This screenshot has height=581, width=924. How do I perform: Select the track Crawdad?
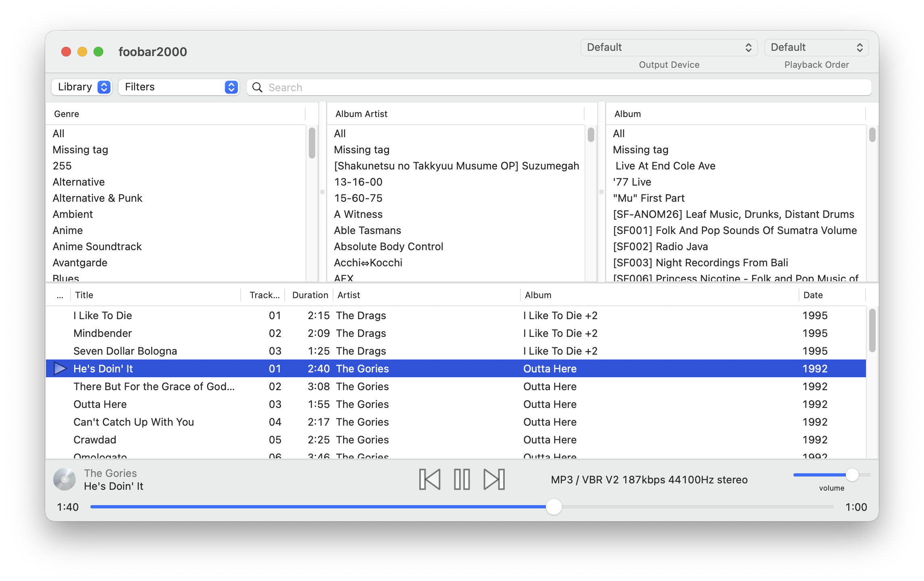tap(456, 440)
